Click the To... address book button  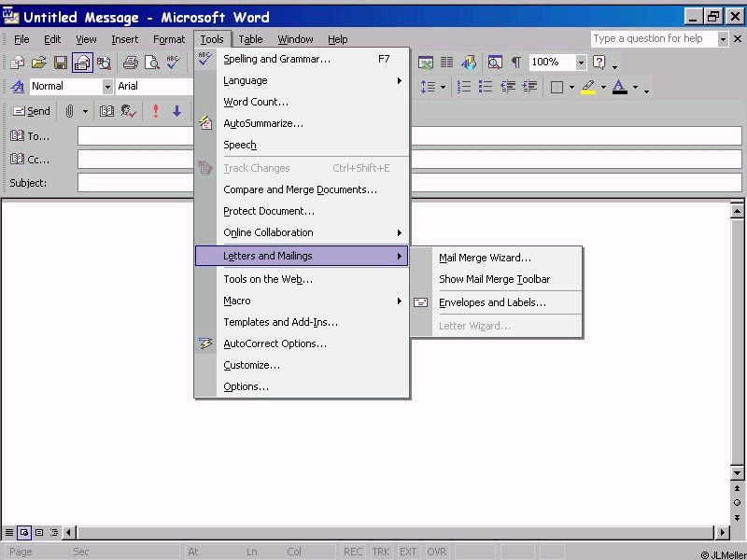click(30, 136)
